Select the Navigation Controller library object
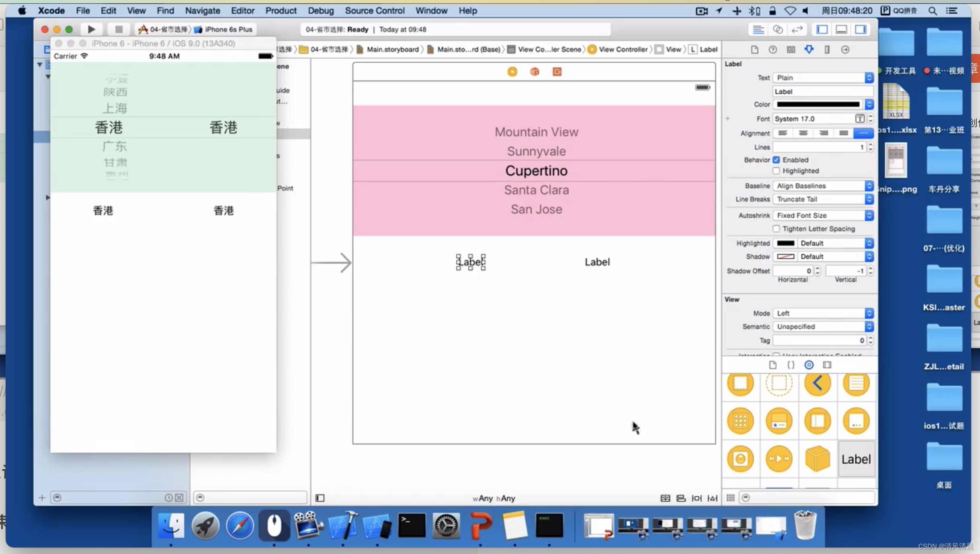The height and width of the screenshot is (554, 980). click(817, 383)
